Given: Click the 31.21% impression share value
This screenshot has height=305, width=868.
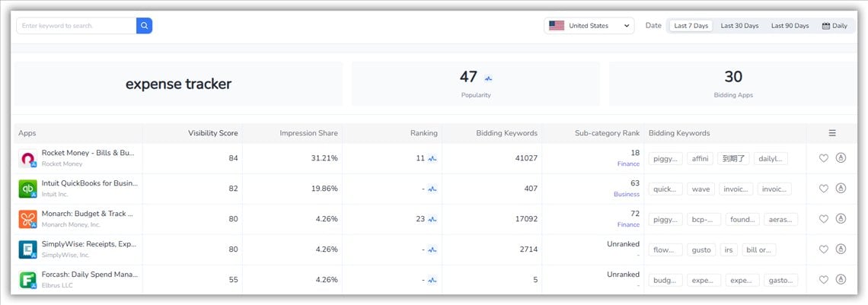Looking at the screenshot, I should click(x=324, y=158).
